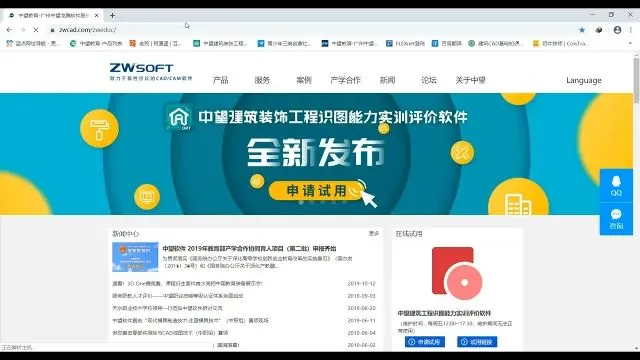The width and height of the screenshot is (640, 360).
Task: Click the scrollbar down arrow
Action: pos(636,348)
